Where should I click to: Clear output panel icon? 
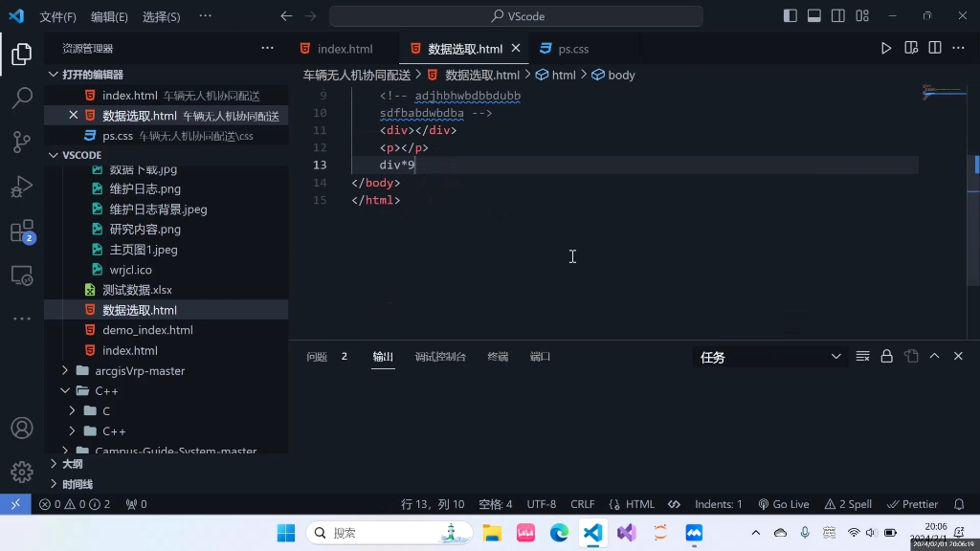[862, 356]
